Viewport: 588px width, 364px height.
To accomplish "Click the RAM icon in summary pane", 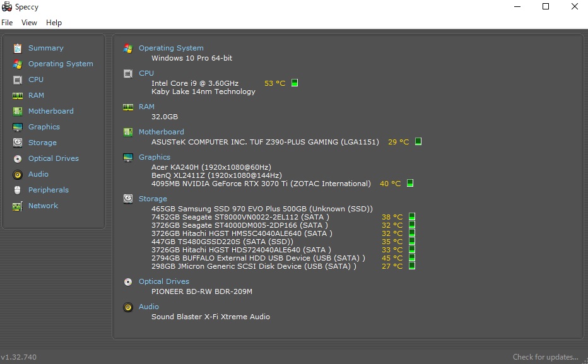I will pyautogui.click(x=128, y=107).
